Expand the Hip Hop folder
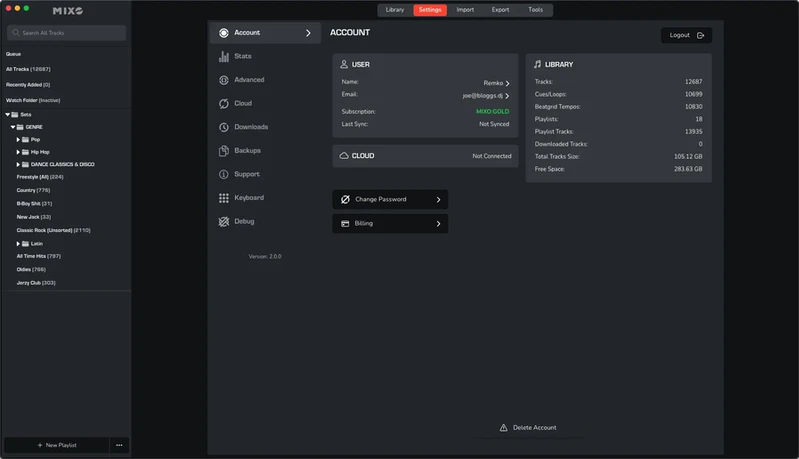This screenshot has height=459, width=799. point(18,152)
